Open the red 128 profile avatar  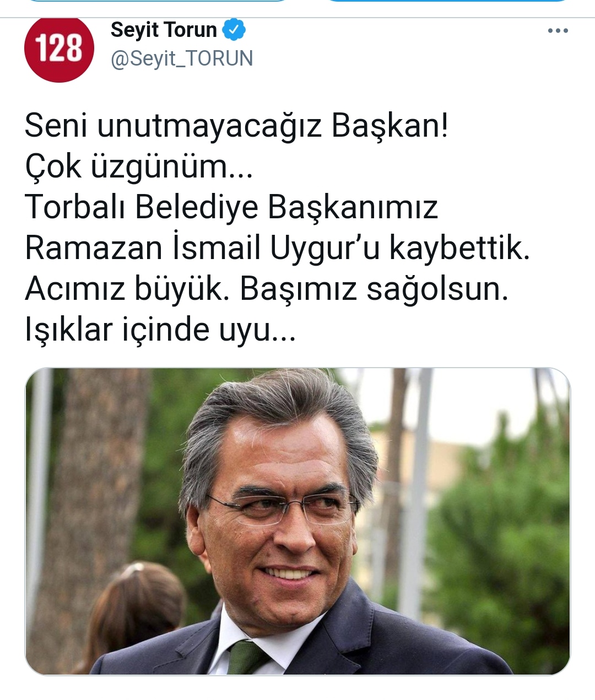pos(58,49)
